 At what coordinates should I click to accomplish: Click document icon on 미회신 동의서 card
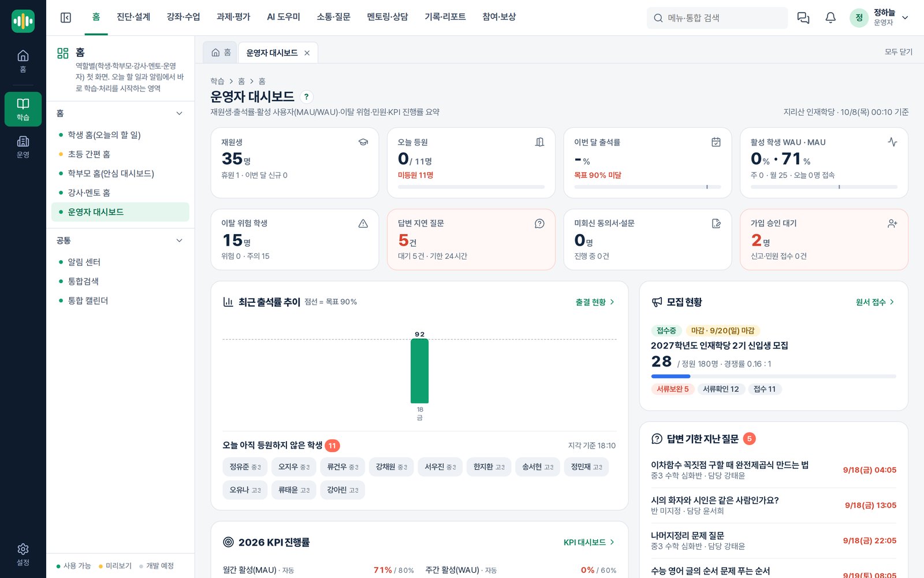(716, 224)
